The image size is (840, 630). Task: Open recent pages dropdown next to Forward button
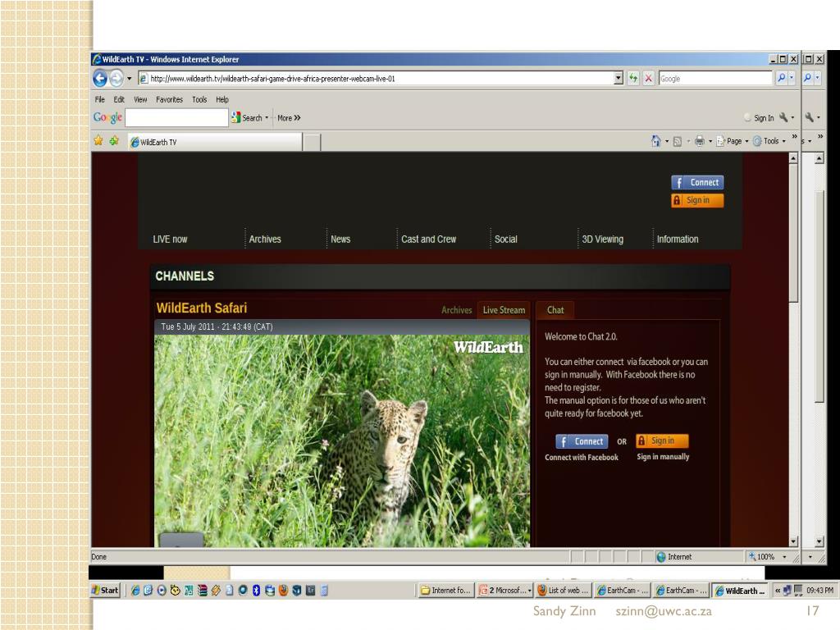129,79
